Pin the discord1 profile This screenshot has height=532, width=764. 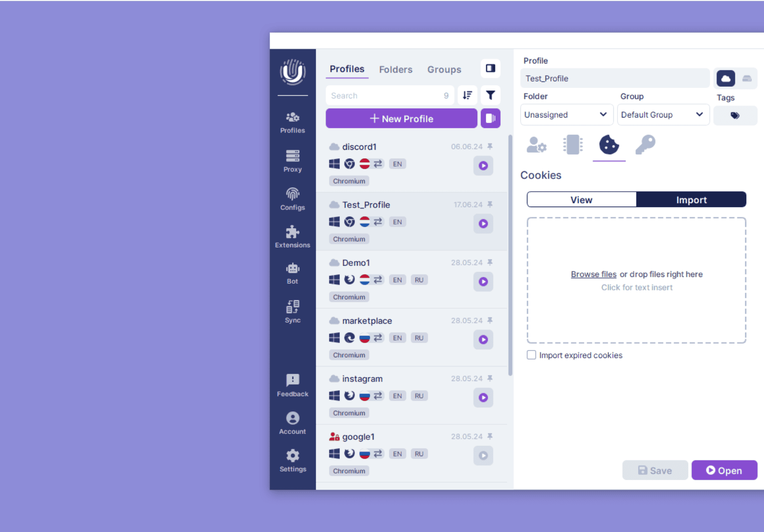click(x=490, y=147)
